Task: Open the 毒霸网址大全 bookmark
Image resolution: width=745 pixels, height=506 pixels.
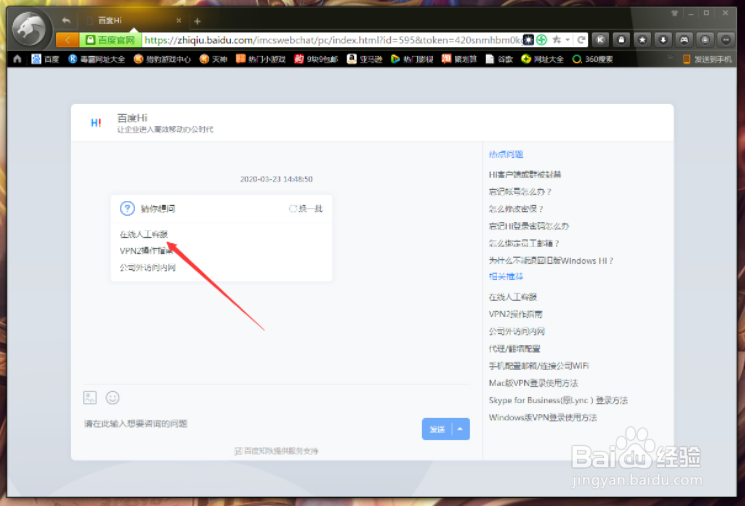Action: coord(96,59)
